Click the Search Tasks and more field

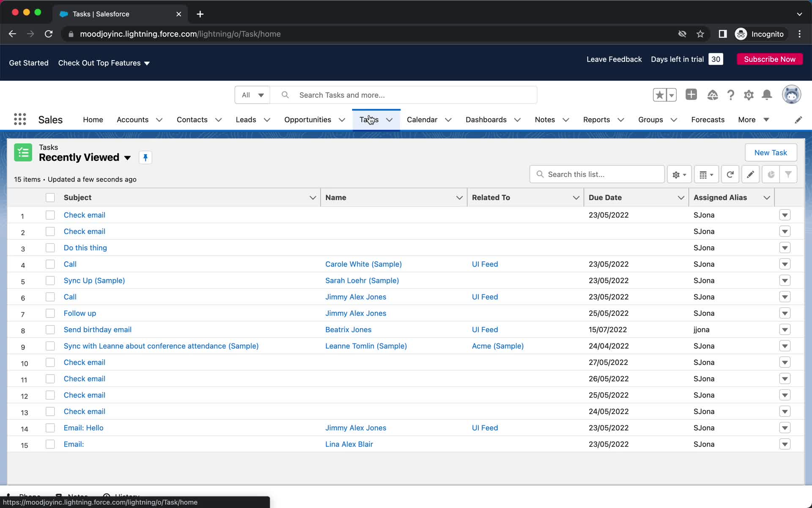click(x=403, y=95)
